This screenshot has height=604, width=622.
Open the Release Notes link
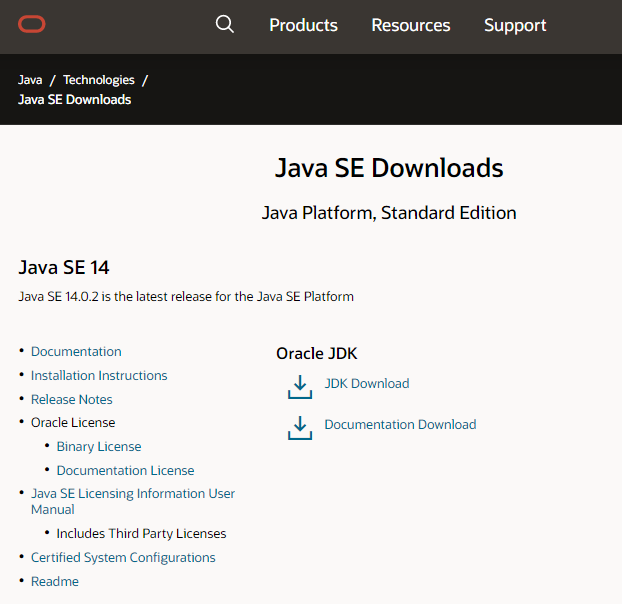(x=72, y=399)
